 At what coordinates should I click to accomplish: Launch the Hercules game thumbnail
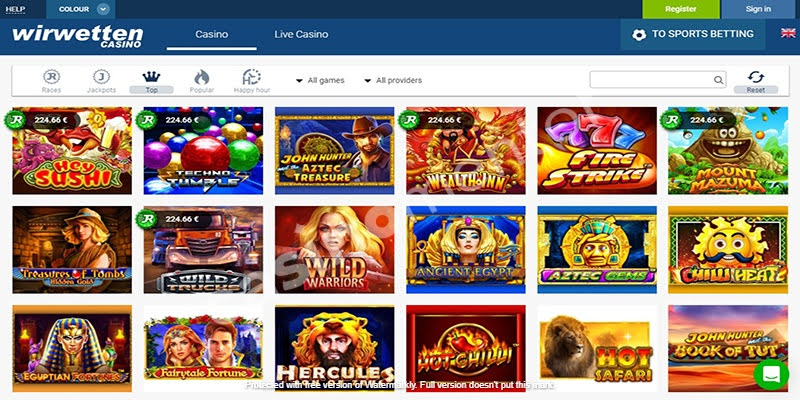click(334, 347)
